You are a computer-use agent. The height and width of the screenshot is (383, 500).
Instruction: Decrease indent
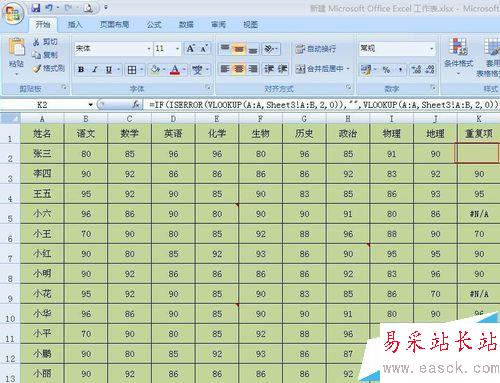pyautogui.click(x=269, y=69)
